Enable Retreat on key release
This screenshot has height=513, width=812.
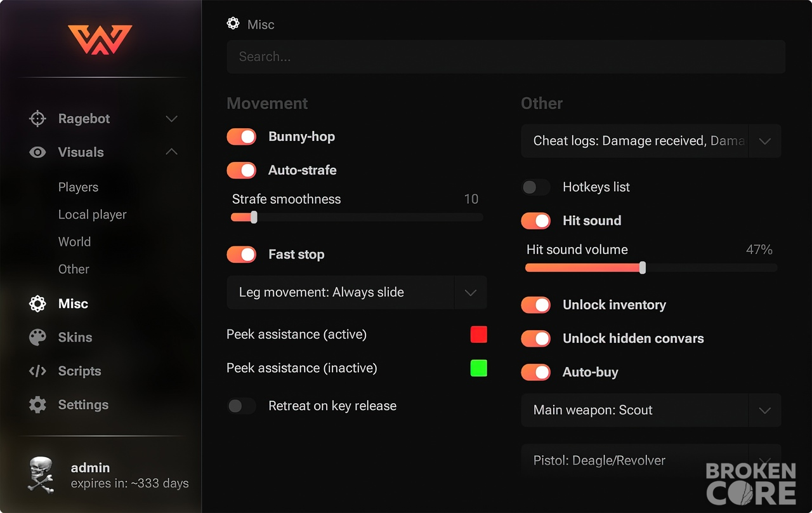[x=242, y=406]
